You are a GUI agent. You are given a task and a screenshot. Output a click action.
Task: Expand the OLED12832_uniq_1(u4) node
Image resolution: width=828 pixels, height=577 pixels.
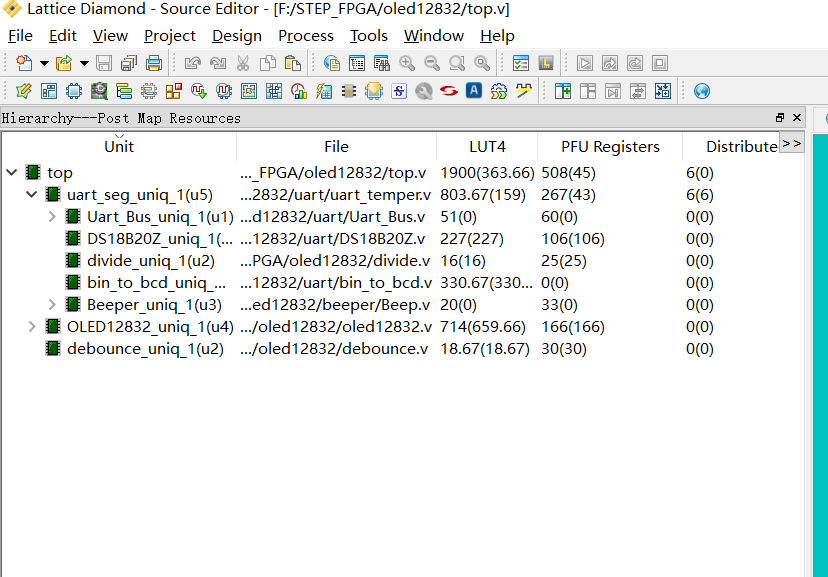pos(32,327)
